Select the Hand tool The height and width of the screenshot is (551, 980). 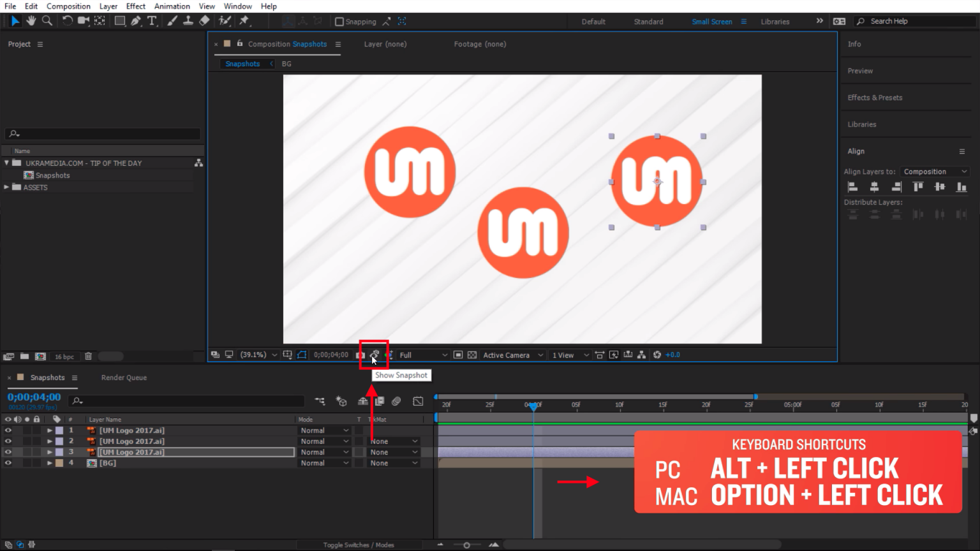pos(31,21)
